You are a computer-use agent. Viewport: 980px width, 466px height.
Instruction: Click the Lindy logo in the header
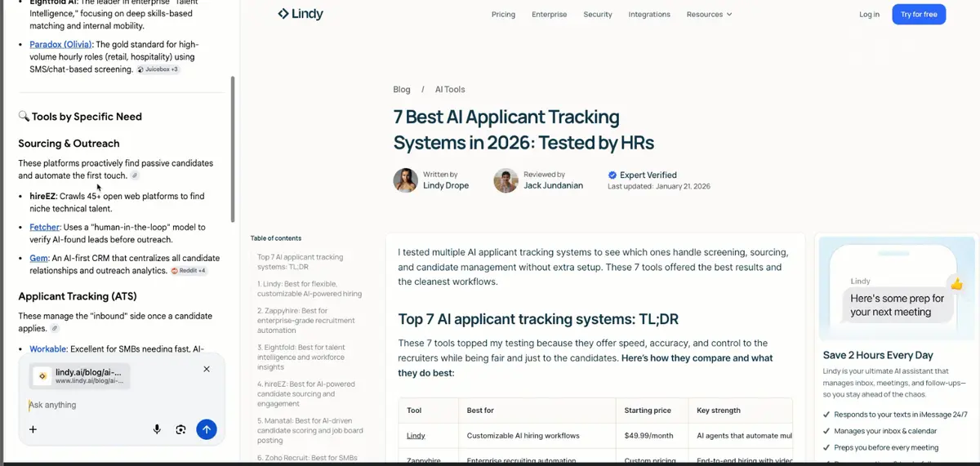(300, 14)
